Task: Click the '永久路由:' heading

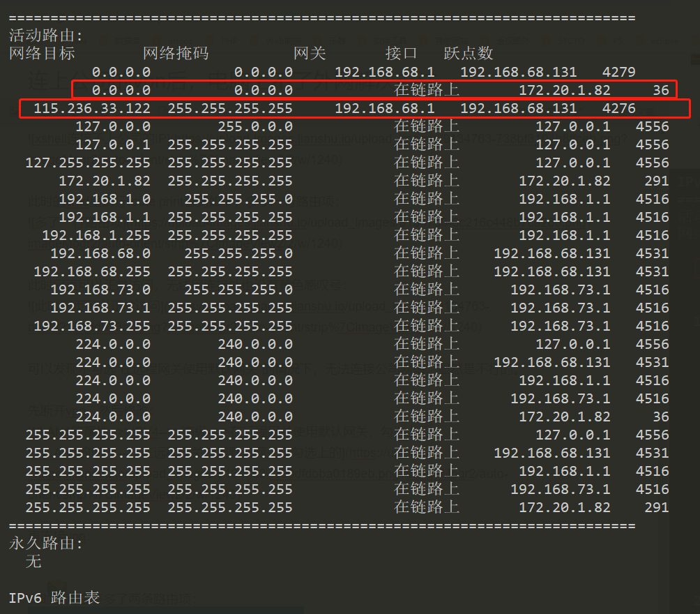Action: tap(45, 543)
